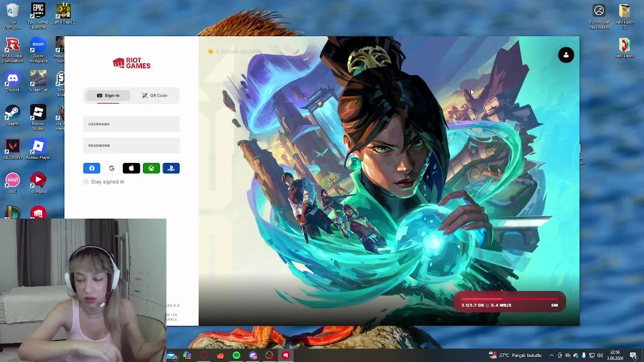Open the Riot Client taskbar button
This screenshot has height=362, width=644.
click(286, 355)
